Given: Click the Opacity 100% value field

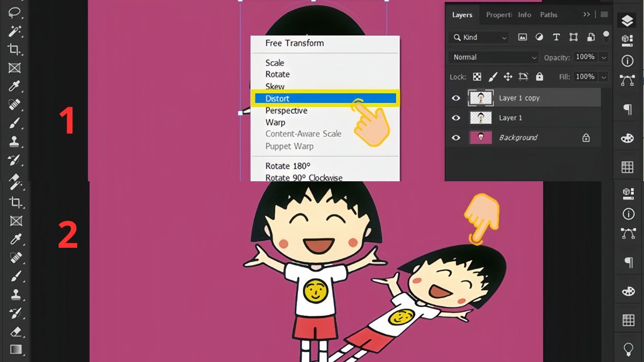Looking at the screenshot, I should click(585, 57).
